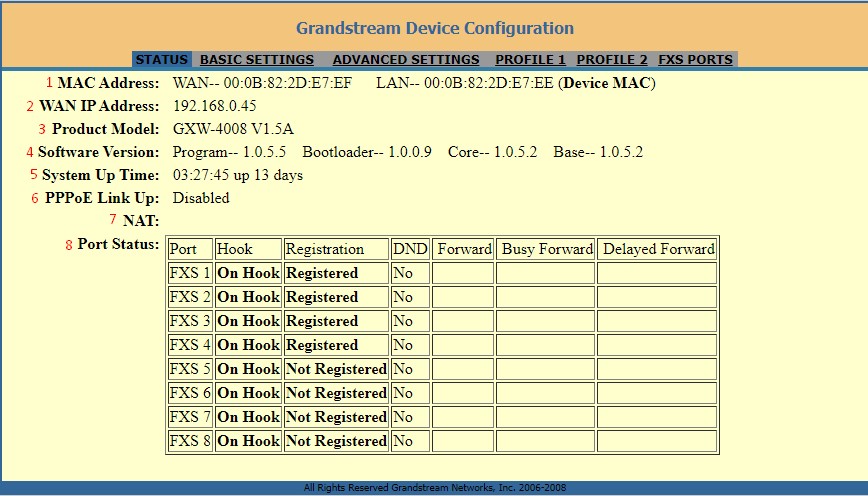This screenshot has height=496, width=868.
Task: Click the Program-- 1.0.5.5 version text
Action: click(229, 152)
